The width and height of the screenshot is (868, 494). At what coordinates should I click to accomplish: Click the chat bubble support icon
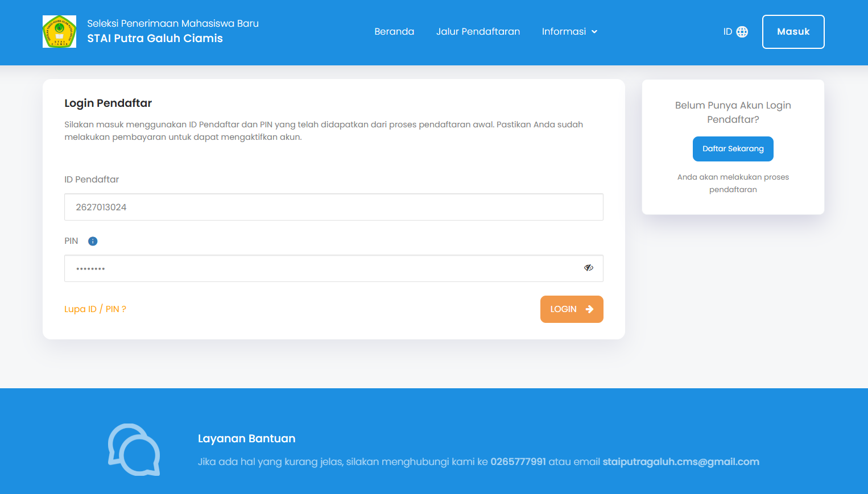[134, 450]
